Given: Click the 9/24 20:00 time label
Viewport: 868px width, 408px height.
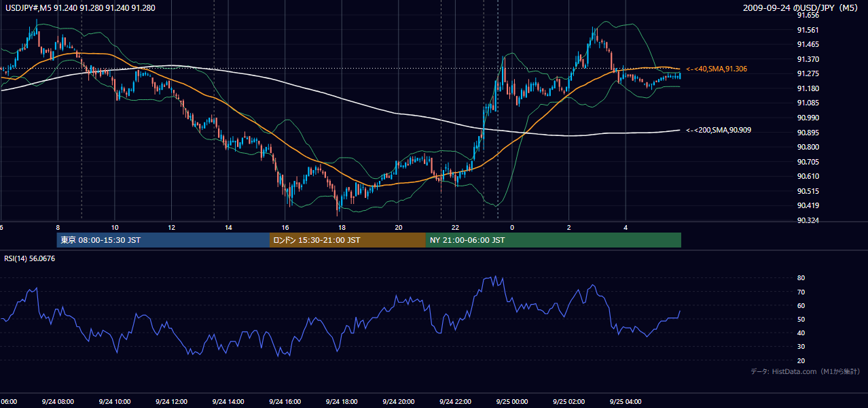Looking at the screenshot, I should coord(399,401).
